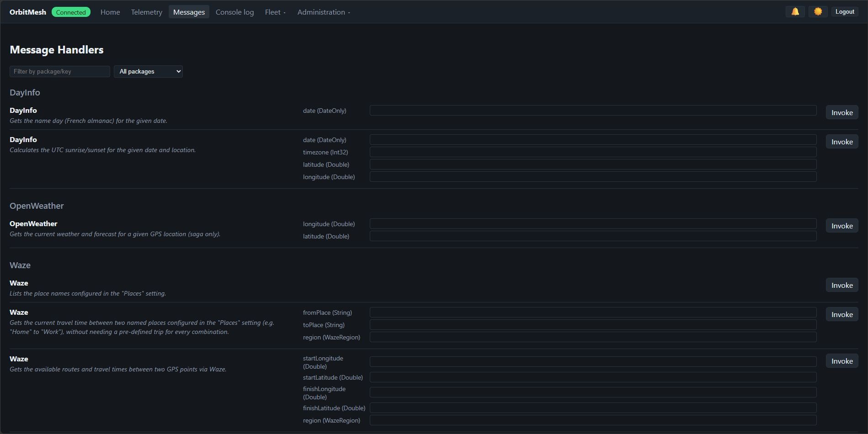This screenshot has width=868, height=434.
Task: Invoke the OpenWeather handler
Action: (x=842, y=226)
